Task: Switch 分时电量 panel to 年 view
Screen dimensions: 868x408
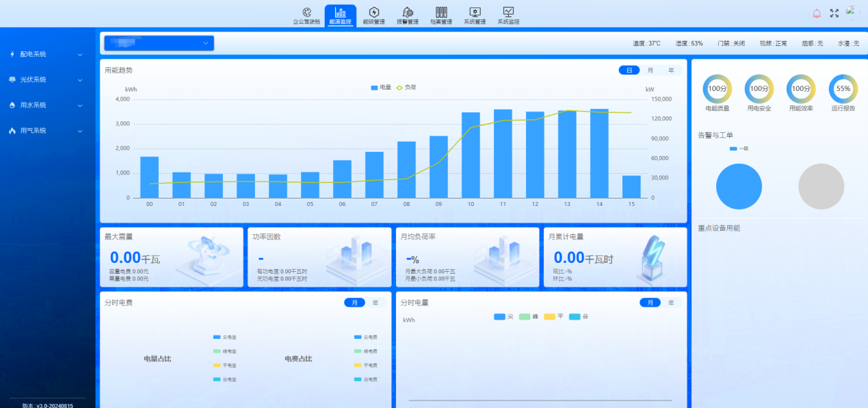Action: [671, 303]
